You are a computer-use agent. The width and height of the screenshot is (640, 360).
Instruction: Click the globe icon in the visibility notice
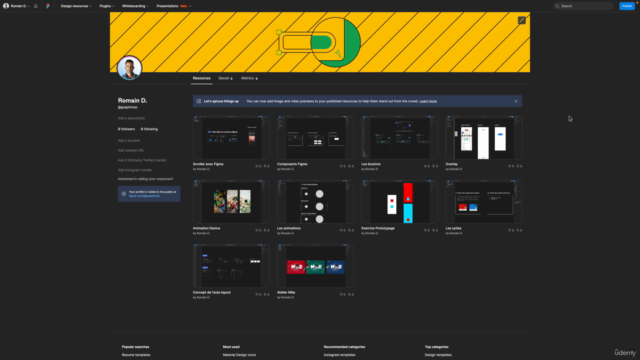coord(124,194)
